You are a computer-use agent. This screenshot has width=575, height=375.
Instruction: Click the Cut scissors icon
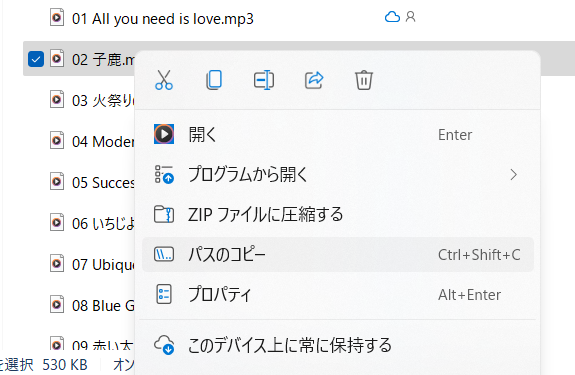[x=164, y=80]
